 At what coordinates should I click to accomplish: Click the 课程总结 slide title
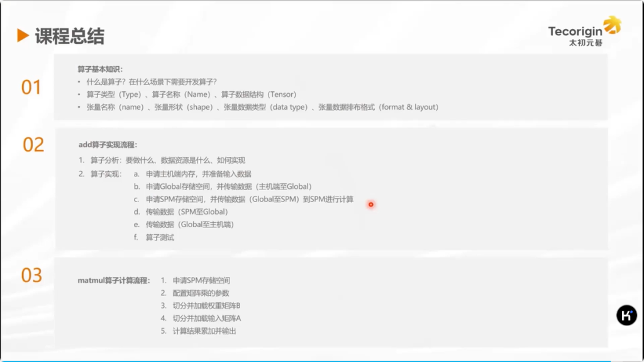coord(69,36)
